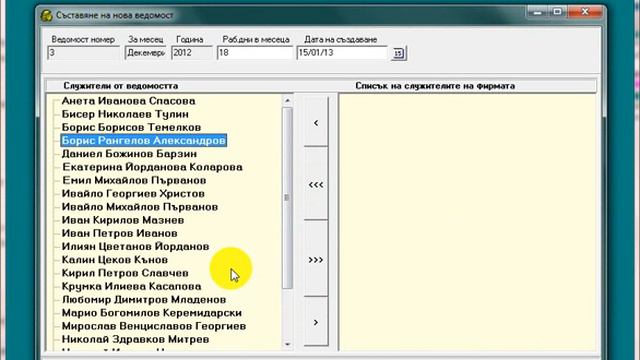Select Борис Борисов Темелков

(x=131, y=127)
